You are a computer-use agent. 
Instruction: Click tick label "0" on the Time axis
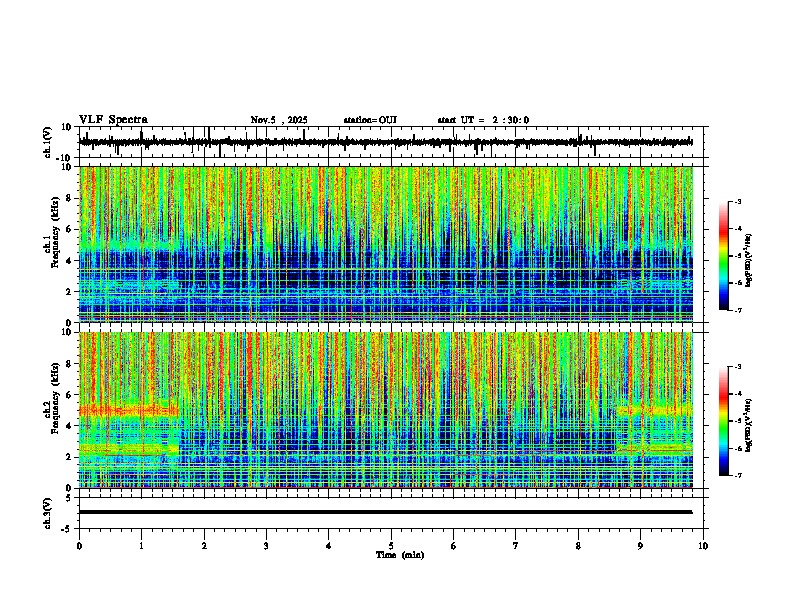click(x=79, y=546)
